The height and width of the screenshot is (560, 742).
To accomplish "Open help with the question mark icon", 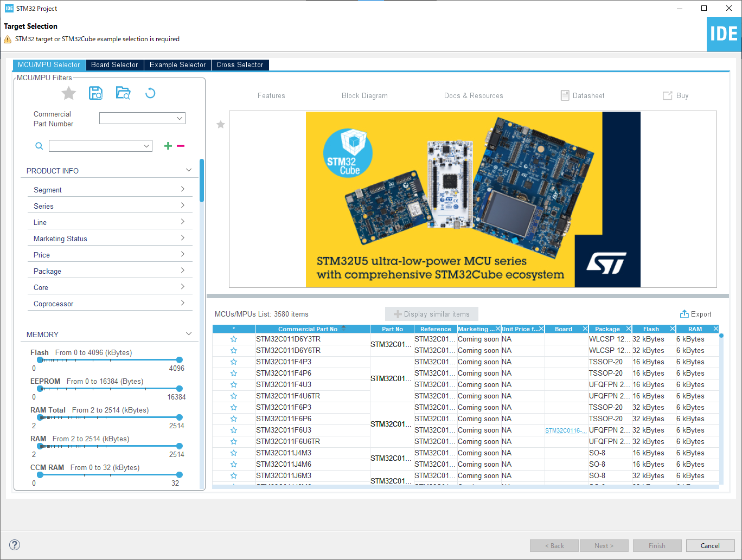I will click(15, 545).
